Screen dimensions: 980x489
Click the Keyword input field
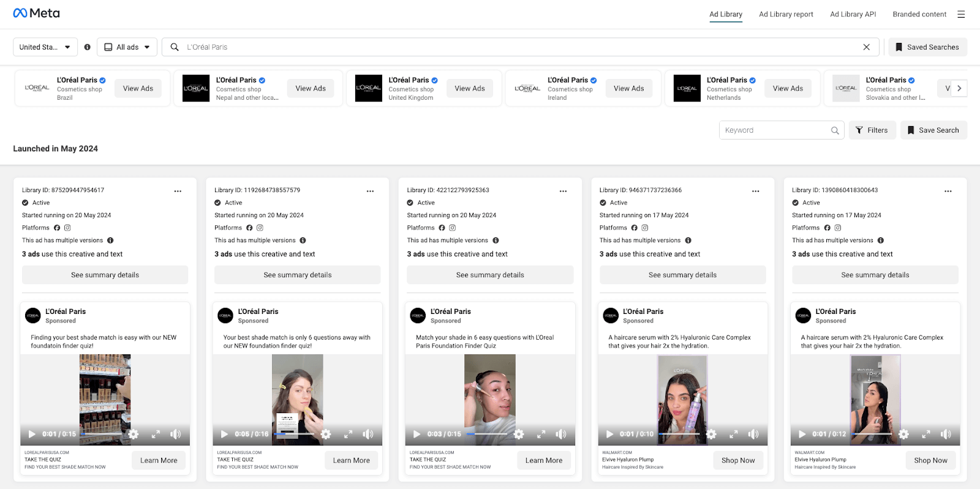click(x=782, y=130)
